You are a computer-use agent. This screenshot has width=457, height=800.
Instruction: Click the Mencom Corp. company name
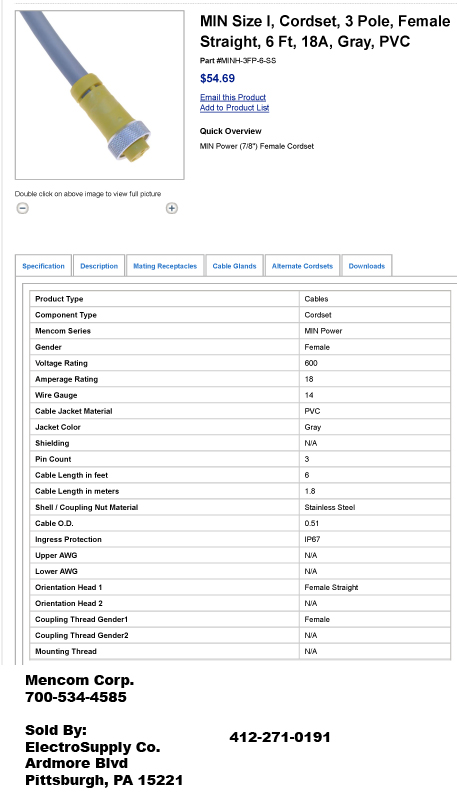[x=80, y=680]
